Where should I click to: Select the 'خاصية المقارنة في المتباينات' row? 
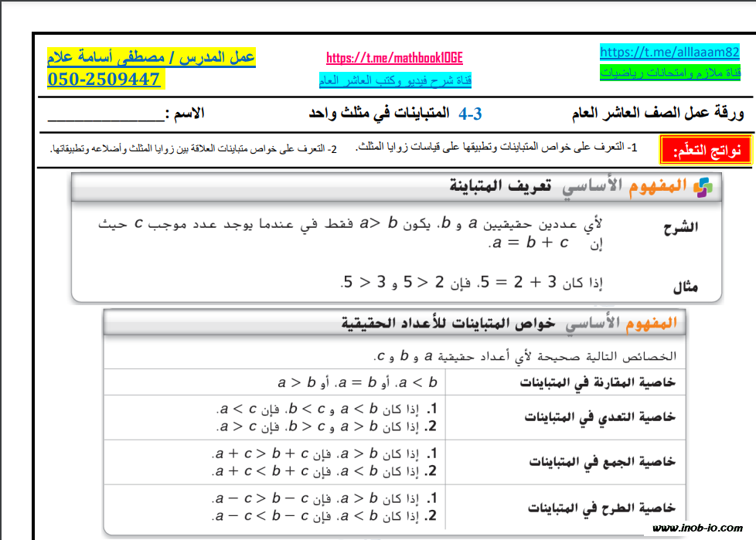pos(597,382)
